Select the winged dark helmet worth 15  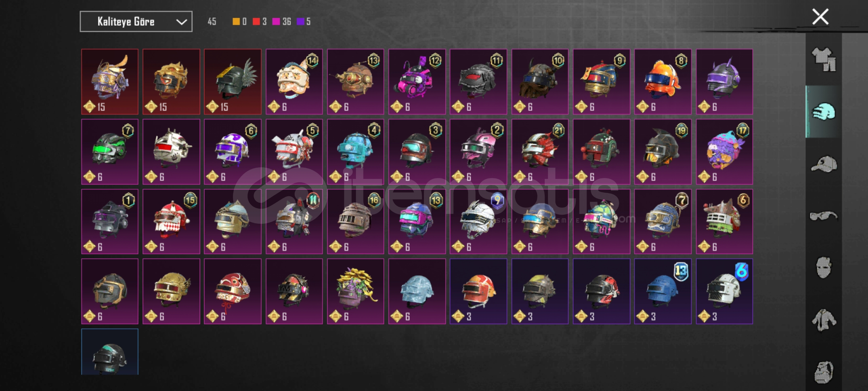[x=233, y=82]
